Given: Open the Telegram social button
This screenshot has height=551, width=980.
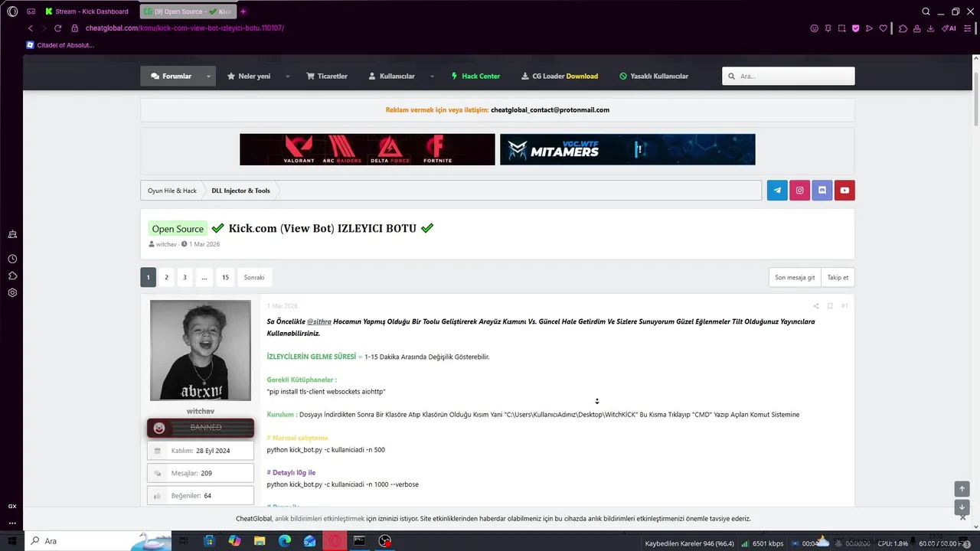Looking at the screenshot, I should pyautogui.click(x=777, y=191).
